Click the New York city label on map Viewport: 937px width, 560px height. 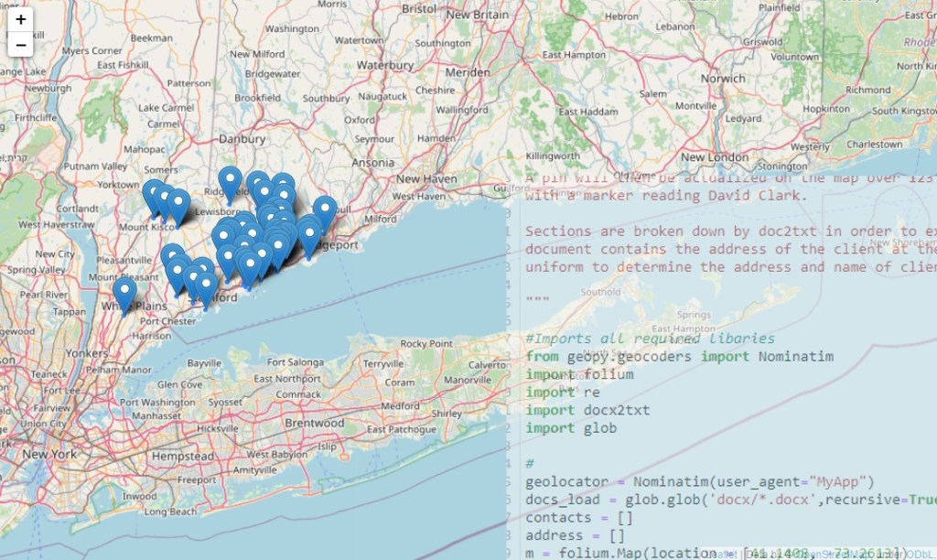49,454
